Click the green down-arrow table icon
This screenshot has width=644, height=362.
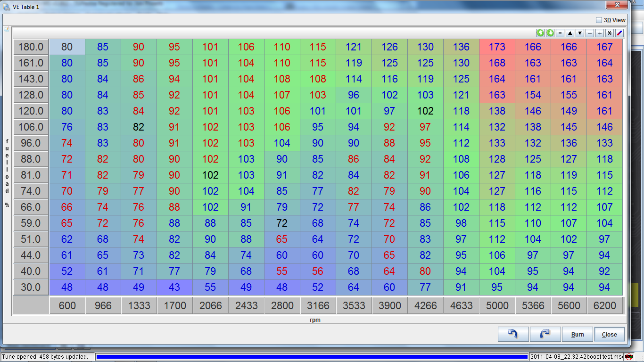tap(550, 33)
